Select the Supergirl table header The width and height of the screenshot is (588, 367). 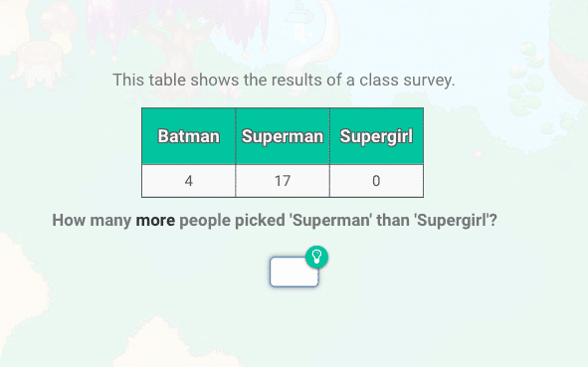[x=376, y=136]
